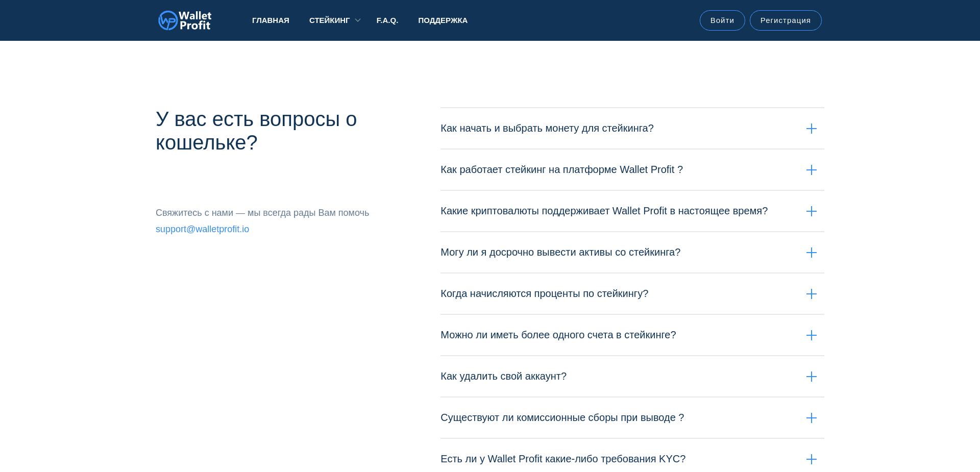Click the Wallet Profit logo icon
Image resolution: width=980 pixels, height=472 pixels.
167,20
